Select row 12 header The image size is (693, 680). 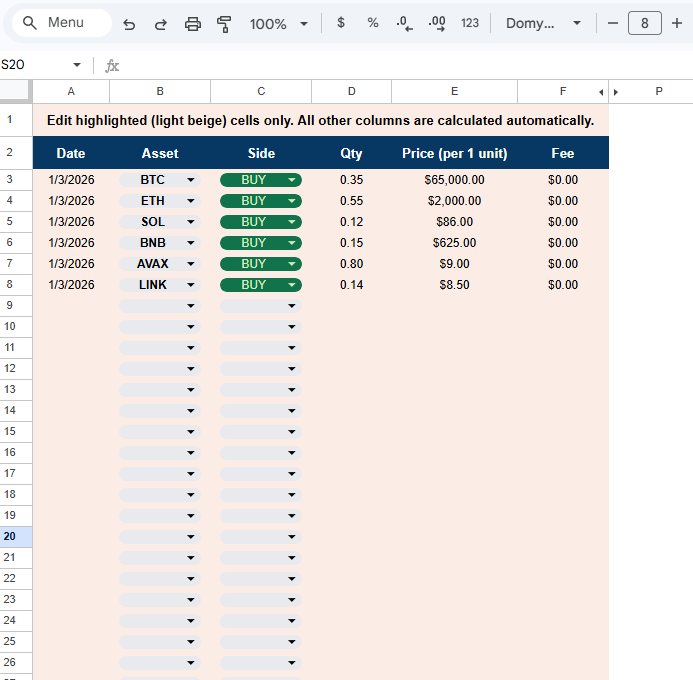(x=16, y=368)
